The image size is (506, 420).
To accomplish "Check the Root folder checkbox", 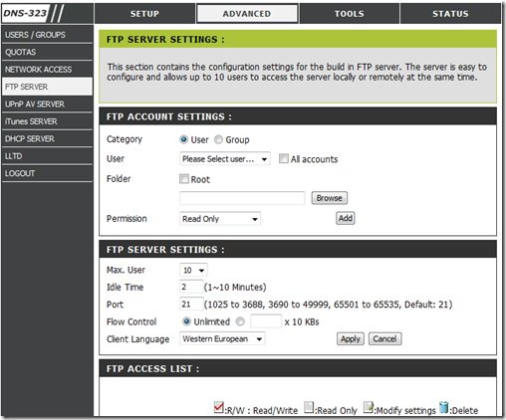I will 184,179.
